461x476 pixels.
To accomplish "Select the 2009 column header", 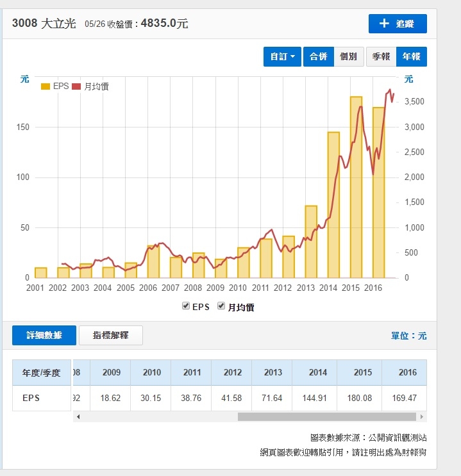I will click(110, 372).
